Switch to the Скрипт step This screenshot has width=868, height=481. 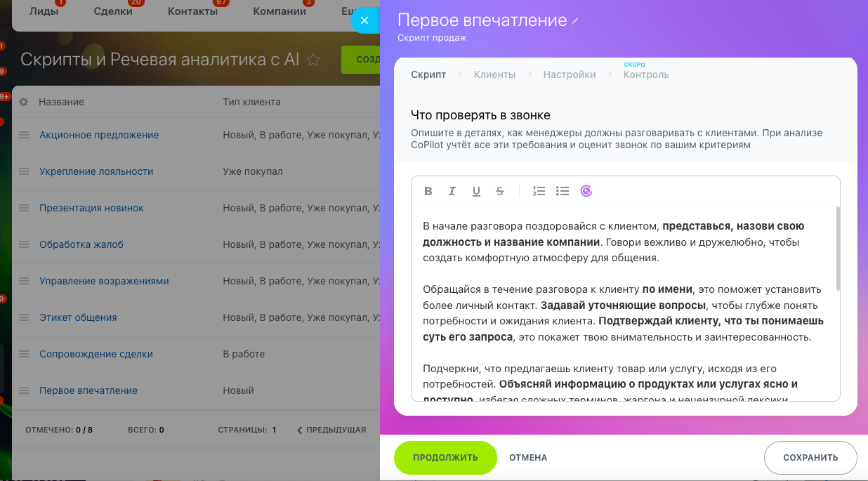[428, 74]
